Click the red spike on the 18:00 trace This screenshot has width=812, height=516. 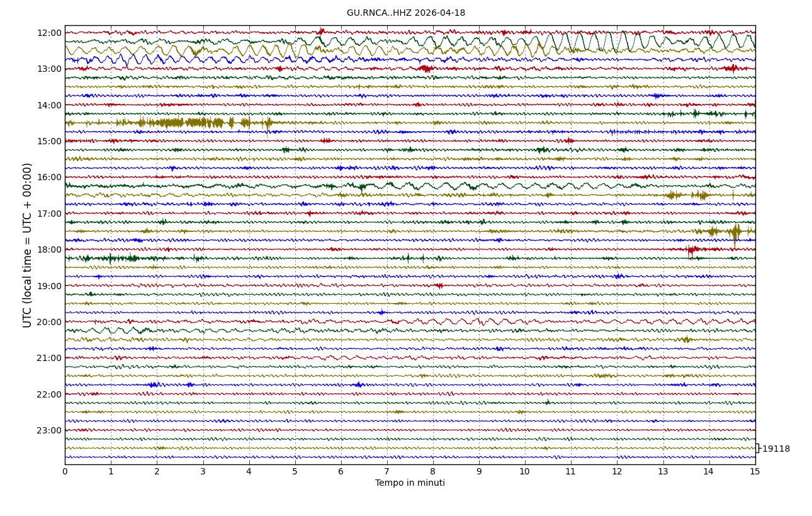691,251
